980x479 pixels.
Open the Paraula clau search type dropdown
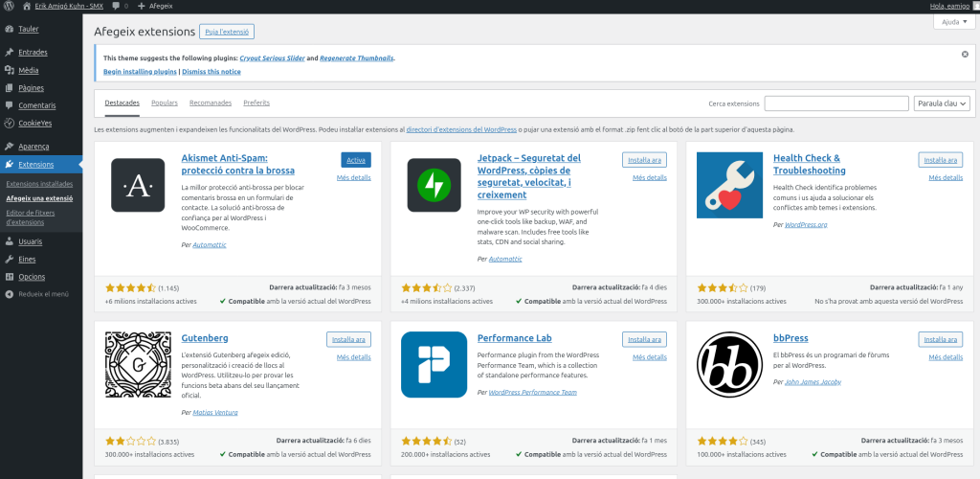[x=943, y=103]
